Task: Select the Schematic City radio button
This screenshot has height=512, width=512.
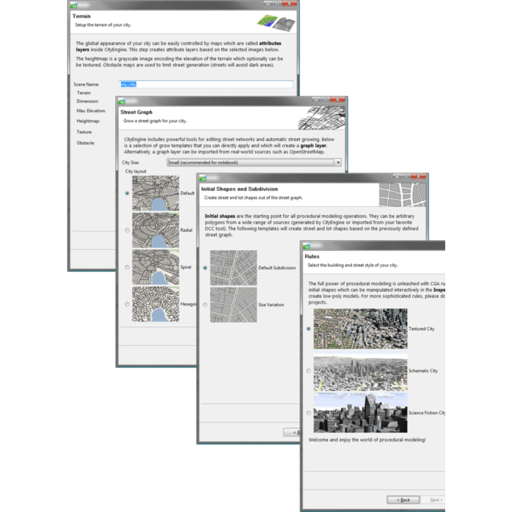Action: tap(309, 371)
